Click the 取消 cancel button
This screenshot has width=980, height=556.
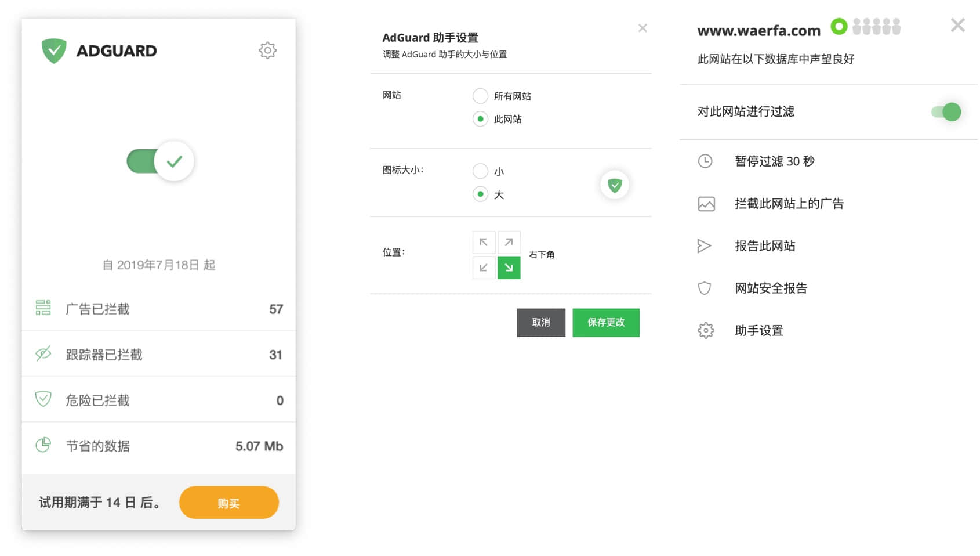point(540,323)
